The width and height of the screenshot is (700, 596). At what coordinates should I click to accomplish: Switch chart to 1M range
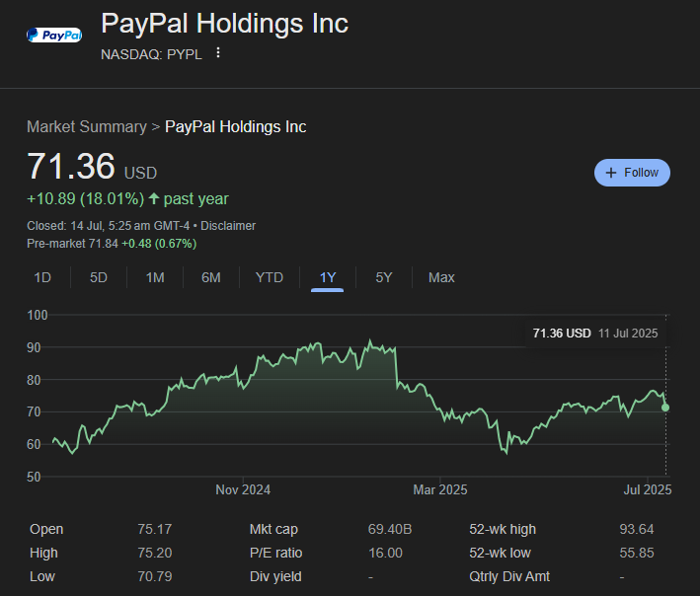tap(155, 277)
